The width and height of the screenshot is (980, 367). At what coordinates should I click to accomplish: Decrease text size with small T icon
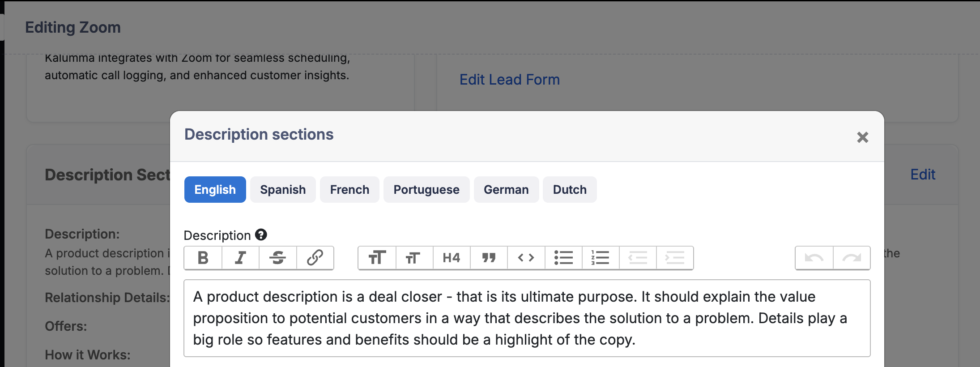click(414, 258)
